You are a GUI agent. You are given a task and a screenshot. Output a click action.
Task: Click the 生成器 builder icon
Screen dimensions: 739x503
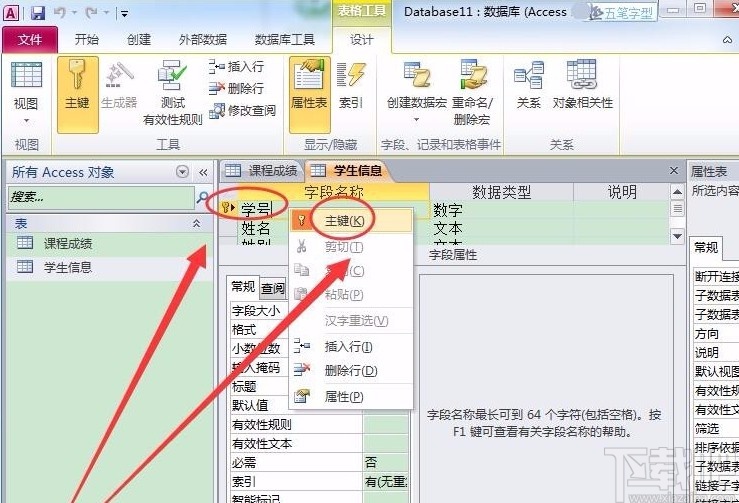pyautogui.click(x=119, y=85)
